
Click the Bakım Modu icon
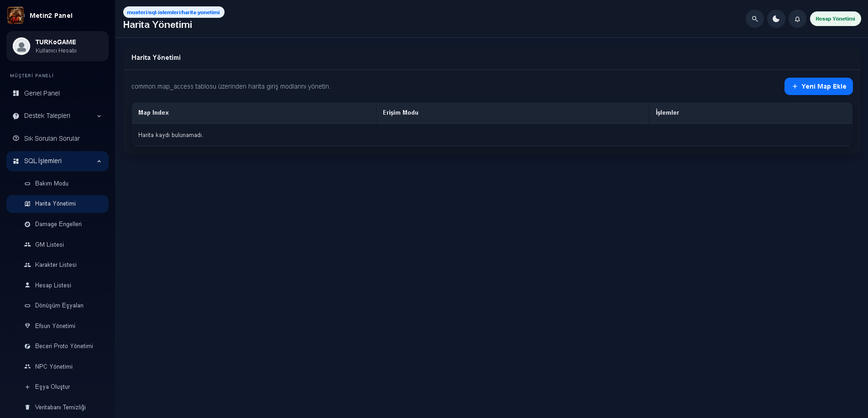pos(27,184)
